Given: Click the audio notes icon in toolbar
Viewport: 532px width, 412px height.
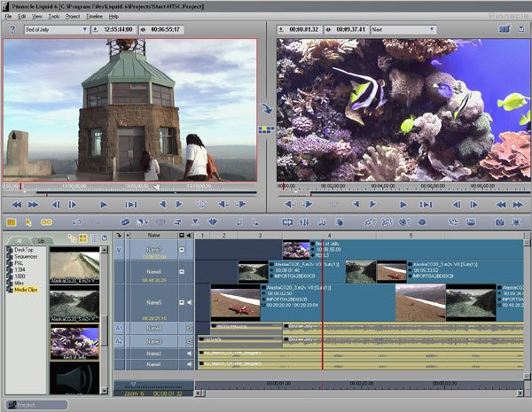Looking at the screenshot, I should [x=322, y=222].
